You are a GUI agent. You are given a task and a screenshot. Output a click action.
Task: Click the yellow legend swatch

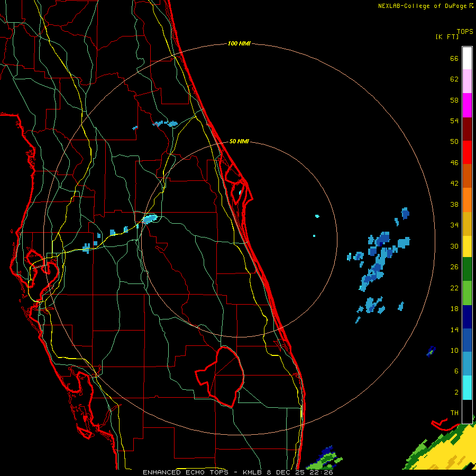(467, 246)
